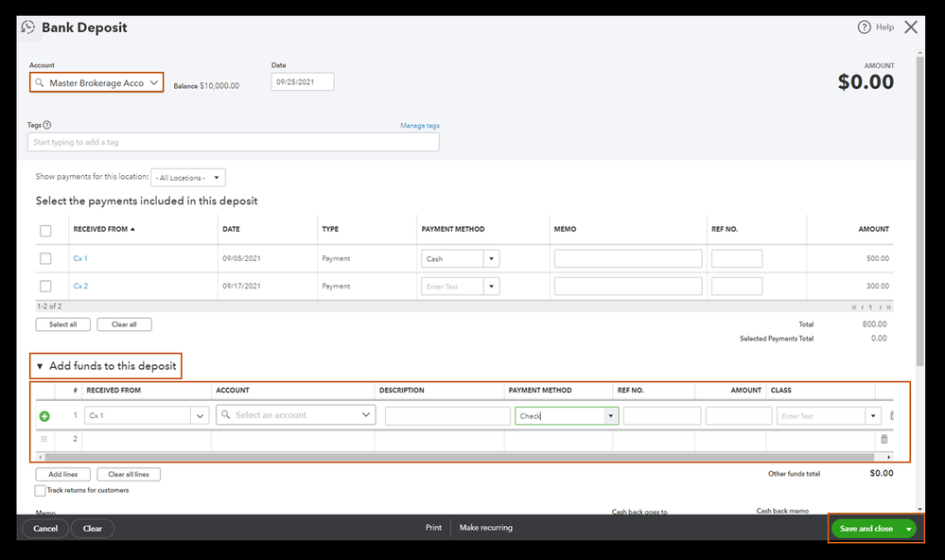Click Save and close button
Viewport: 945px width, 560px height.
coord(866,529)
